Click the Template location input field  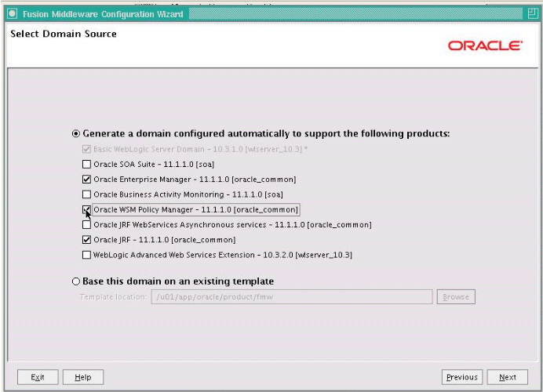292,297
